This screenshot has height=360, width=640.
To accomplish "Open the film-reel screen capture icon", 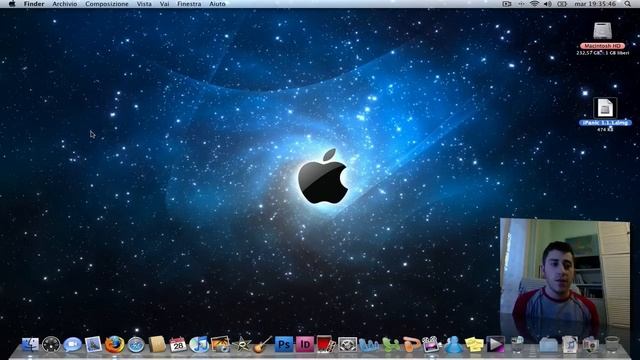I will point(347,344).
